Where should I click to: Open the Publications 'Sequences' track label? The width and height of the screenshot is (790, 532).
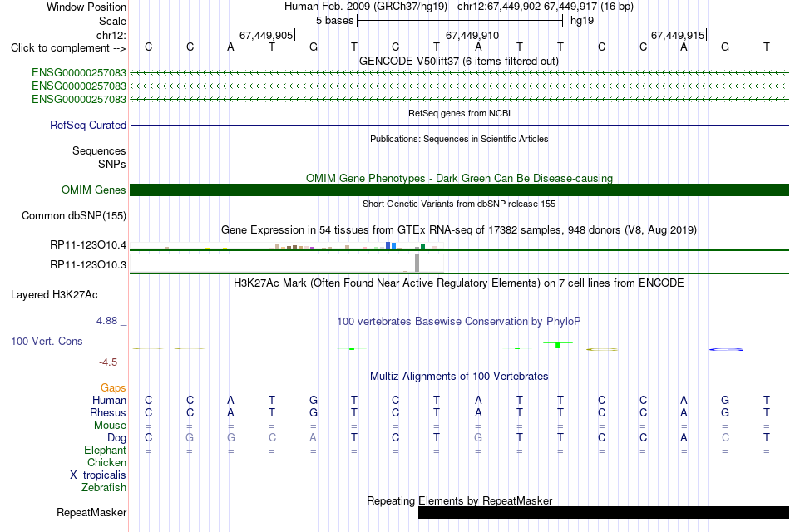[x=99, y=150]
